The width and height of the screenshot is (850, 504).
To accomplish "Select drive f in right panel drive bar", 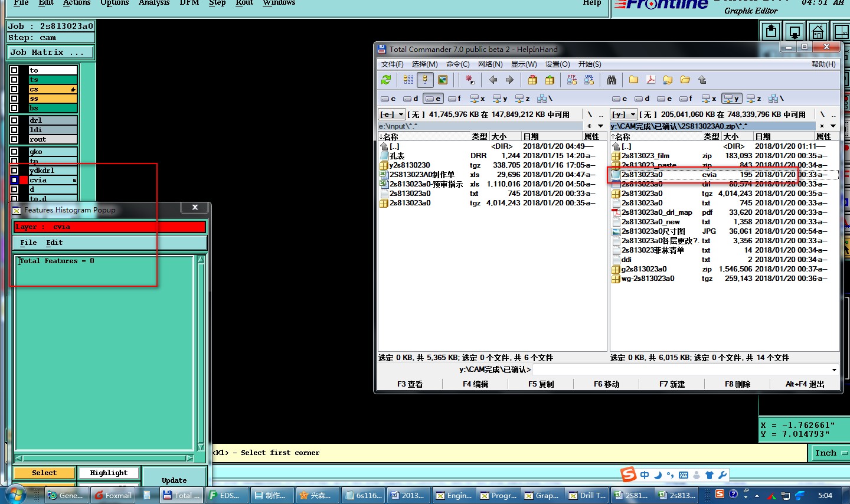I will tap(686, 99).
